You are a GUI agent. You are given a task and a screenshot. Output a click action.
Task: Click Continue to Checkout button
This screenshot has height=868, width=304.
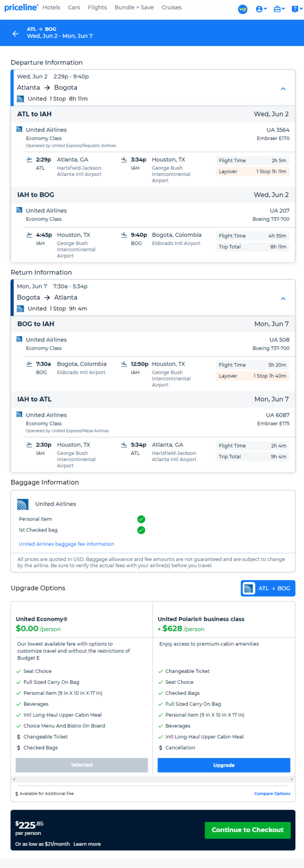[x=248, y=830]
